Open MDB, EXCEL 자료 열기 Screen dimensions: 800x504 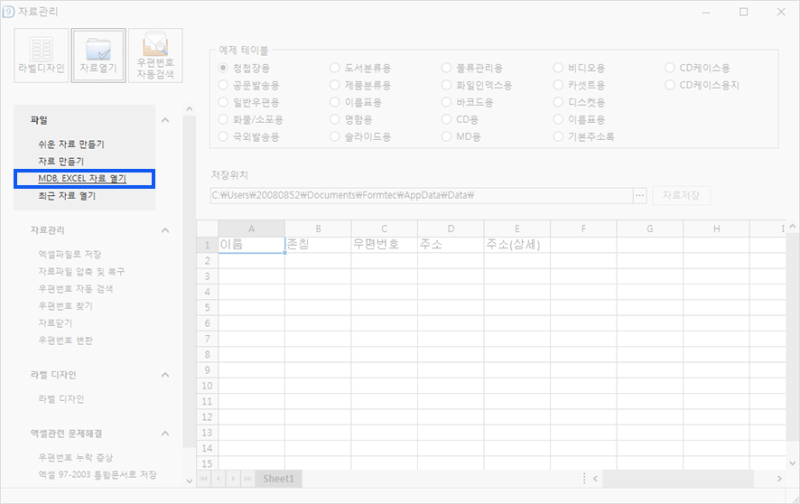[x=82, y=179]
